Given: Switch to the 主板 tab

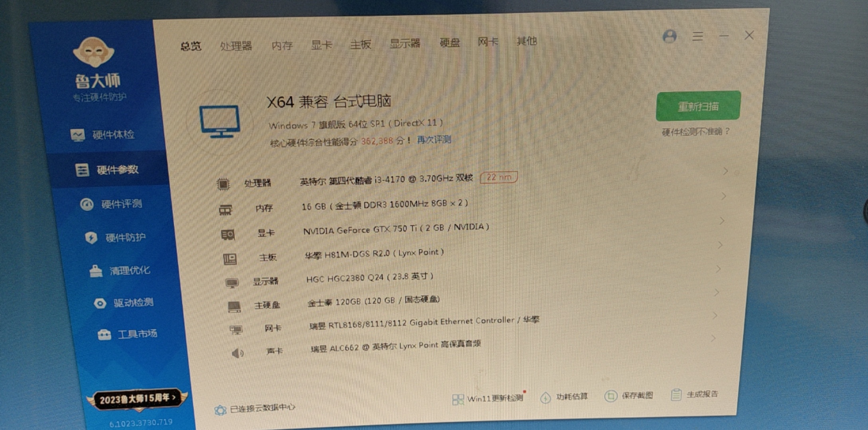Looking at the screenshot, I should (x=360, y=44).
